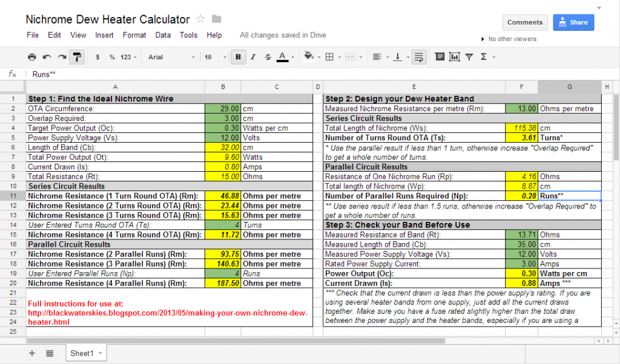Open the Sheet1 tab dropdown arrow
This screenshot has height=364, width=620.
point(101,353)
